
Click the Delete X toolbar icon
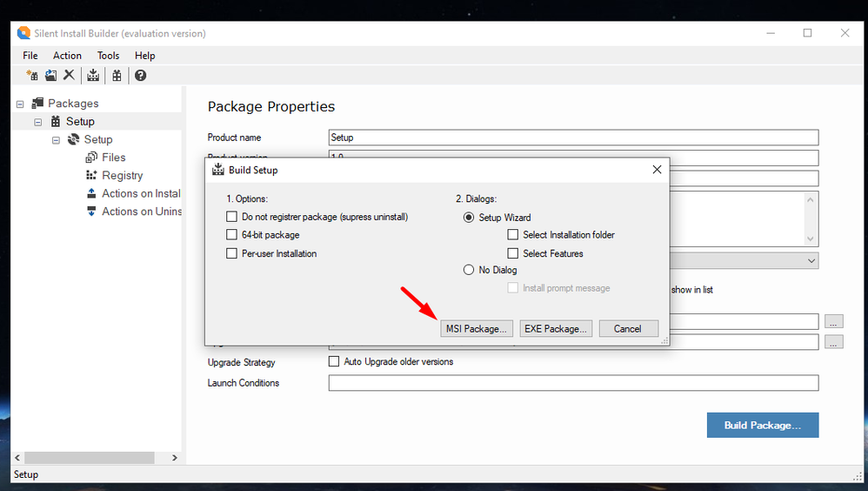pos(69,75)
